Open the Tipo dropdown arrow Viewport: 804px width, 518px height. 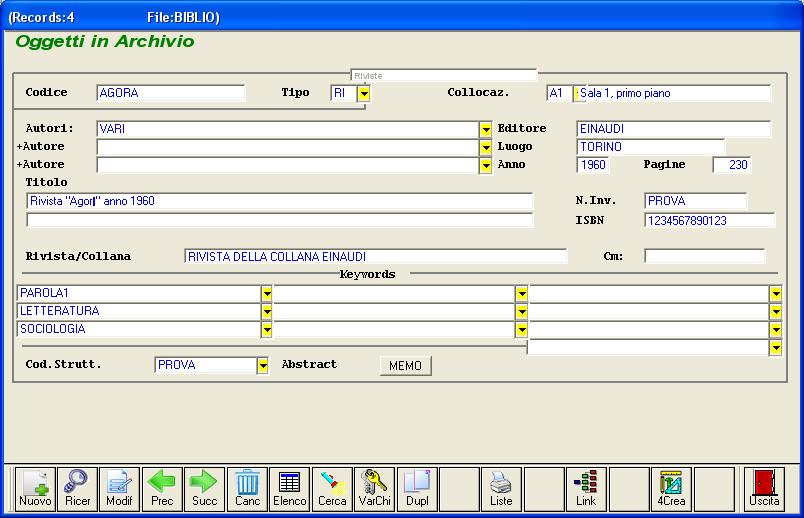coord(364,93)
